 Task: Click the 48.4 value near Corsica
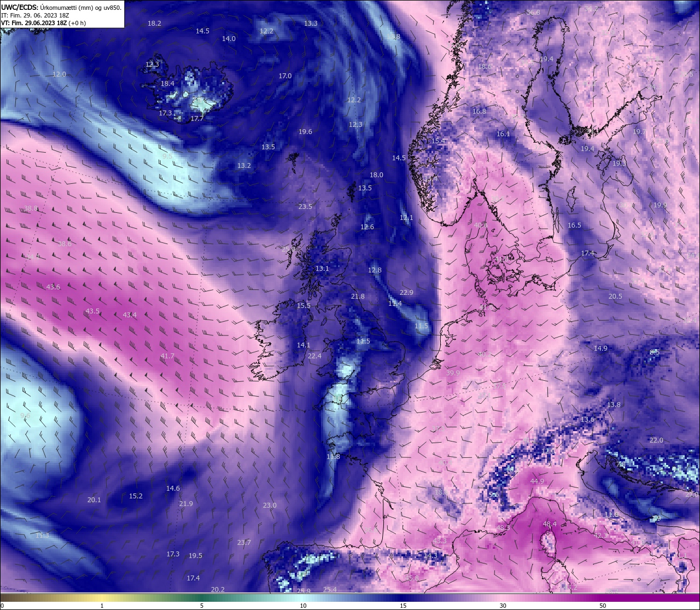(550, 524)
